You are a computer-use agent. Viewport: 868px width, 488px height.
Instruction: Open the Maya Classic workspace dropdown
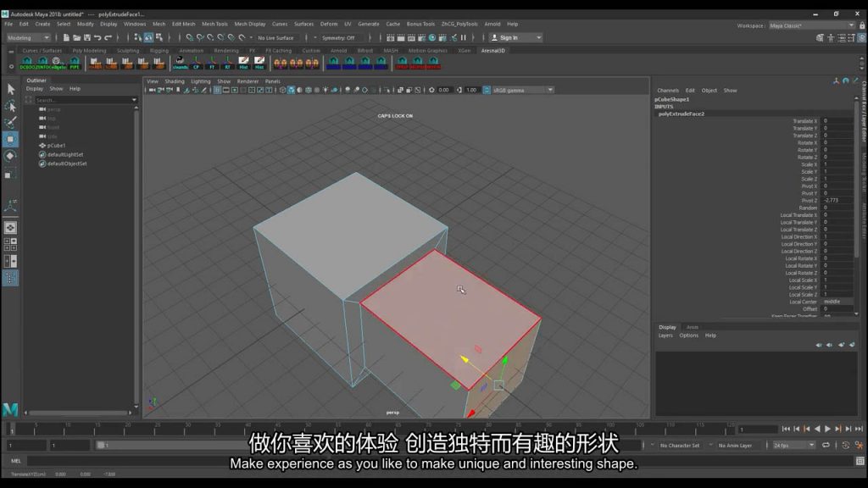(811, 25)
